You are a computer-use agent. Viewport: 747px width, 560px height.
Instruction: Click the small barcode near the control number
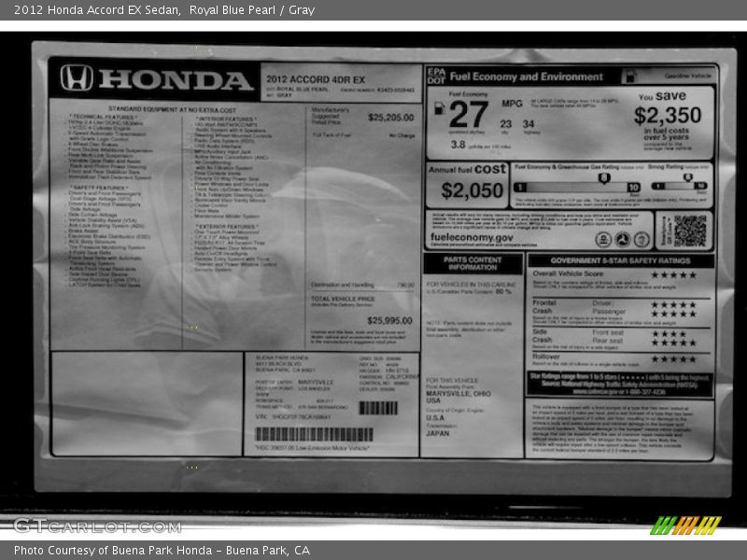(x=377, y=408)
